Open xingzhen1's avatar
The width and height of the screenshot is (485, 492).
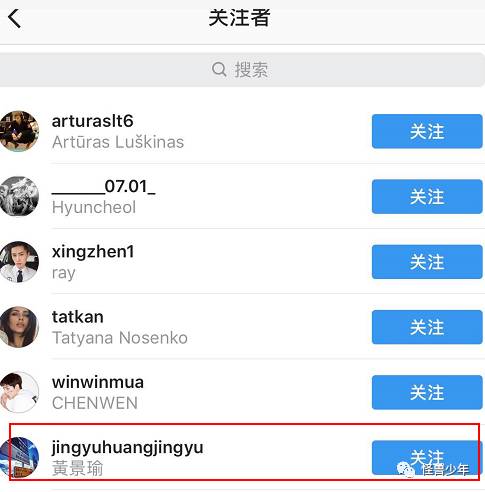(x=19, y=262)
